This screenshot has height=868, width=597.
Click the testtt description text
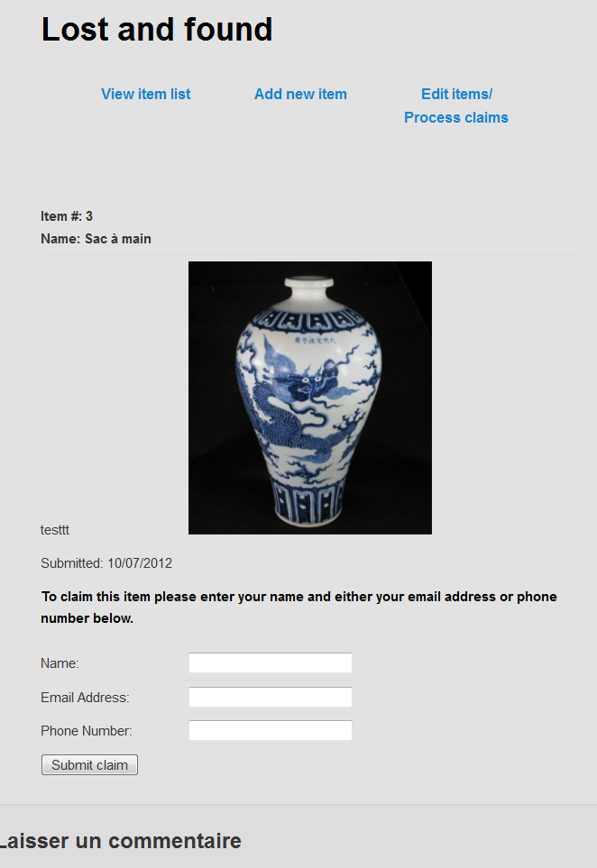[55, 530]
